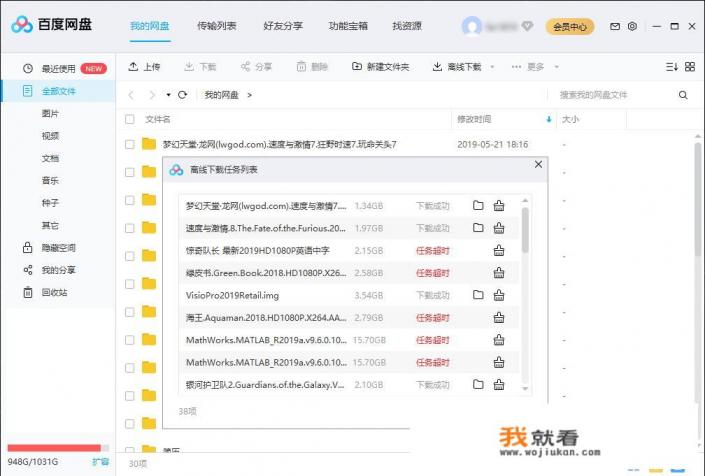The width and height of the screenshot is (705, 476).
Task: Click the 离线下载 button
Action: (x=457, y=67)
